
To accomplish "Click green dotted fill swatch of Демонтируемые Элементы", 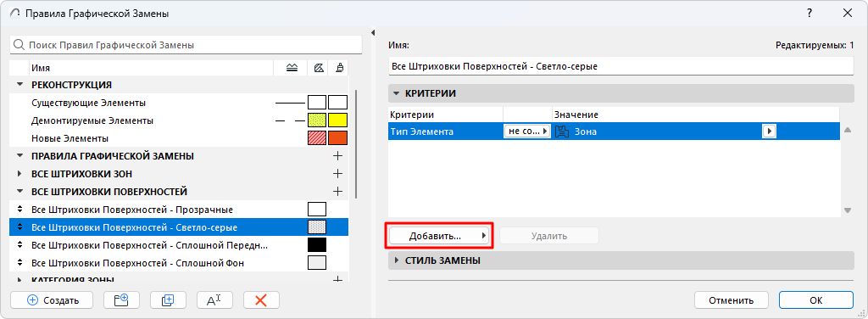I will click(317, 120).
